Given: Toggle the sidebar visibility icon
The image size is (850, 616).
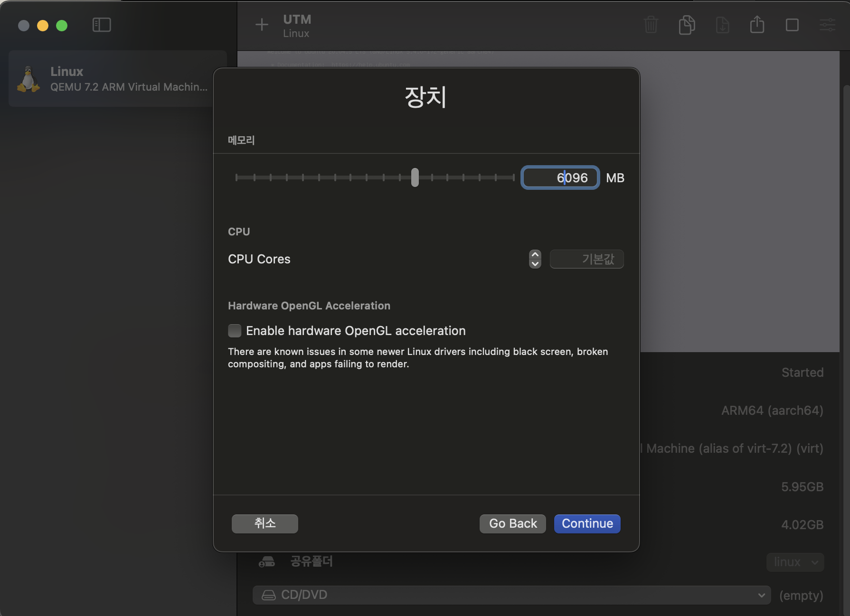Looking at the screenshot, I should click(x=102, y=25).
